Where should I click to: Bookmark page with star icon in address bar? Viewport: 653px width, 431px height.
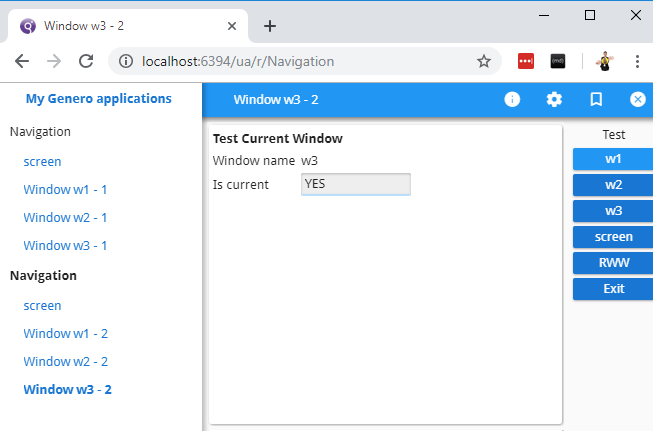point(484,61)
